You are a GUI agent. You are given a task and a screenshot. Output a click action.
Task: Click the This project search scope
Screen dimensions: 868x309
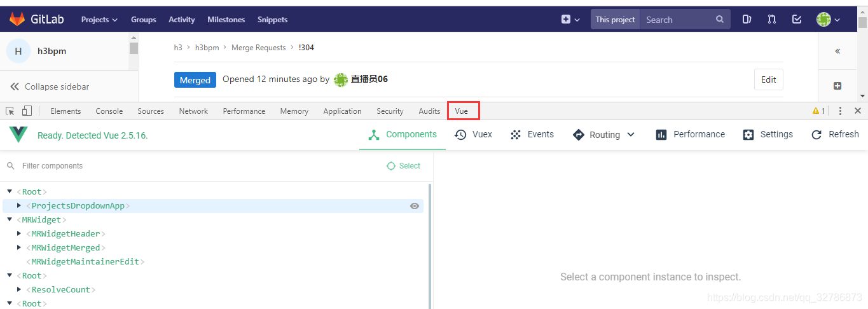click(x=615, y=20)
